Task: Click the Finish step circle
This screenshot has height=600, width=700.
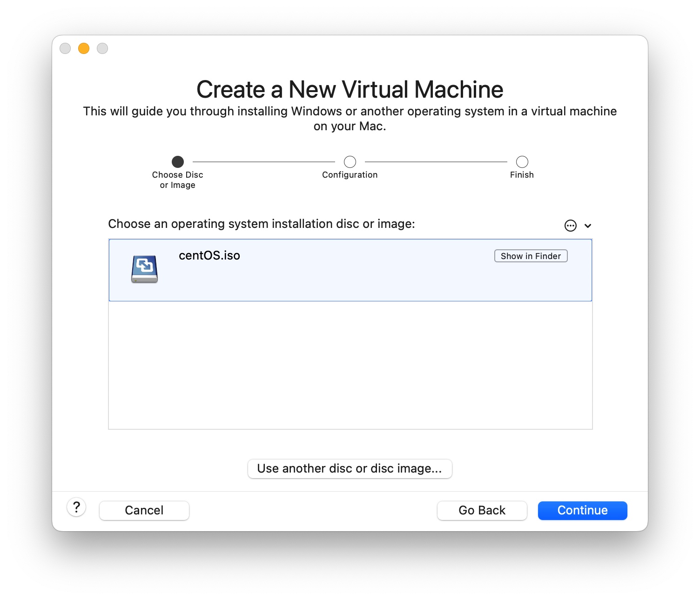Action: pos(522,161)
